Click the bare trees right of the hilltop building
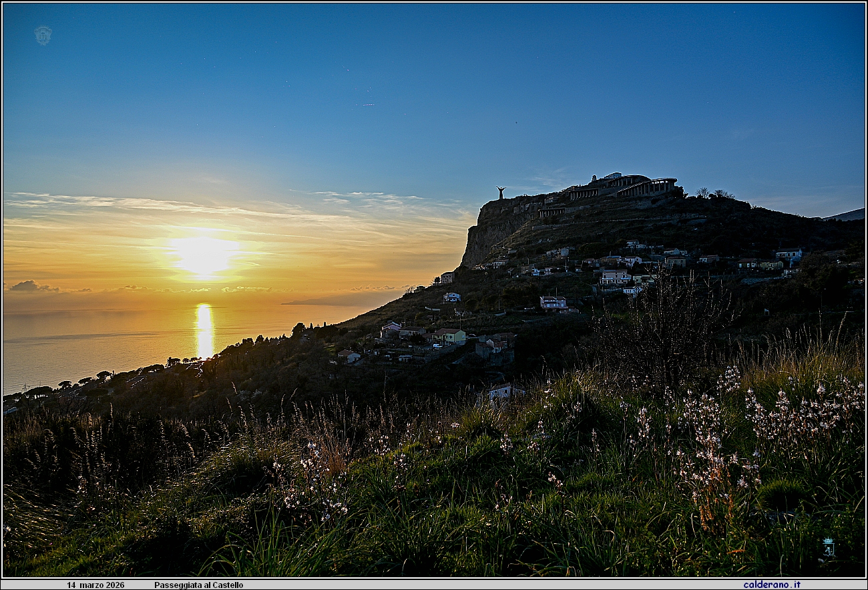The width and height of the screenshot is (868, 590). point(713,193)
